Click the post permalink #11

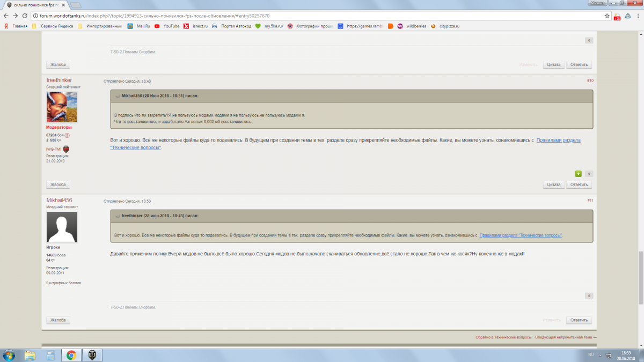pyautogui.click(x=590, y=201)
